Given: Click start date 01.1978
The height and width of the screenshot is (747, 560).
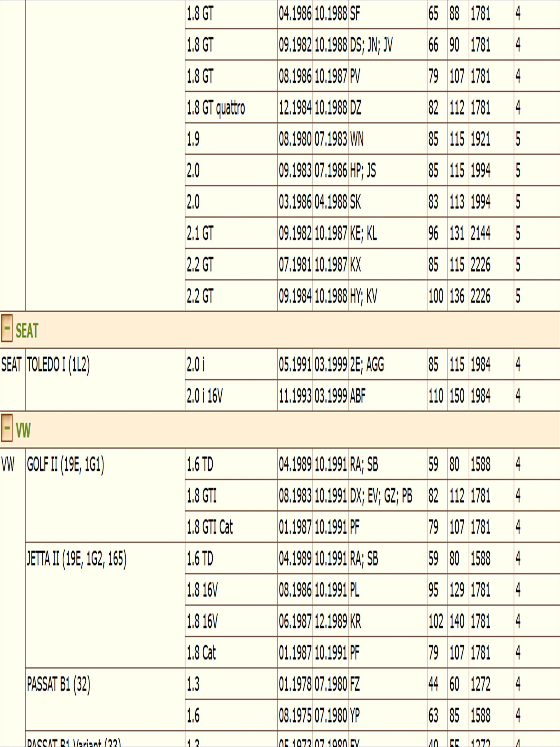Looking at the screenshot, I should [x=295, y=683].
